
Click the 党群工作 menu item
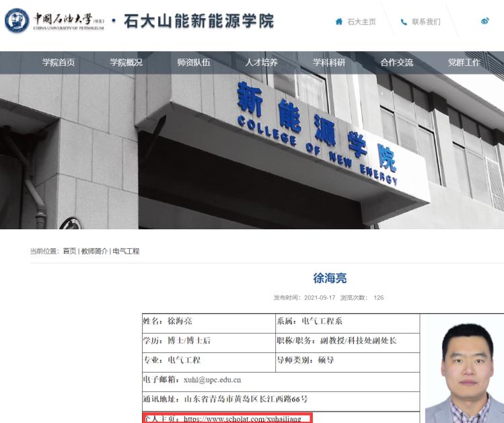coord(464,63)
